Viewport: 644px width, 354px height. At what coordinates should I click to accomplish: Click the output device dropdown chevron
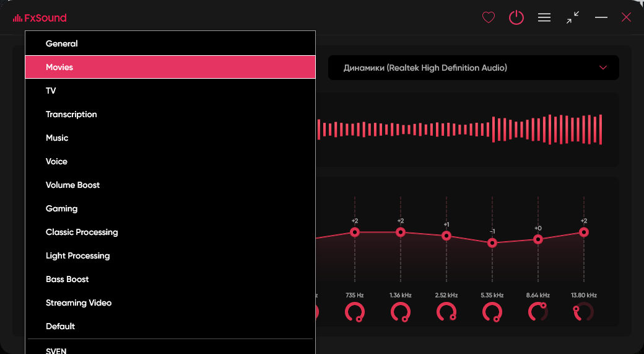tap(603, 68)
